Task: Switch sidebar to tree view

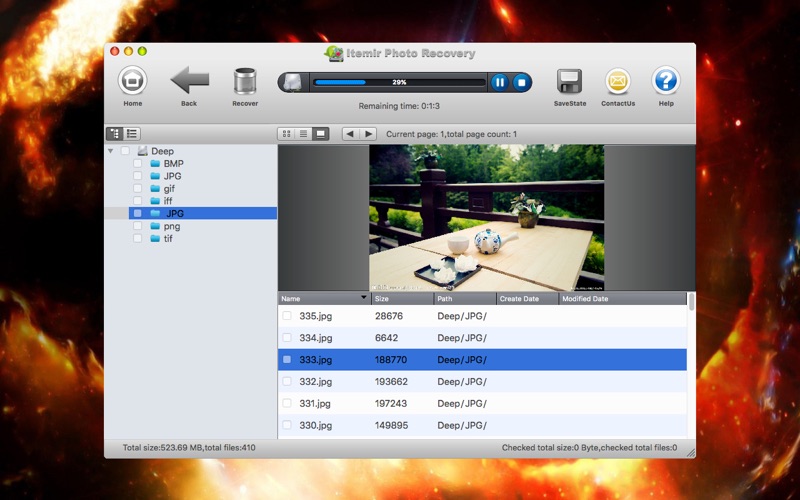Action: [x=115, y=134]
